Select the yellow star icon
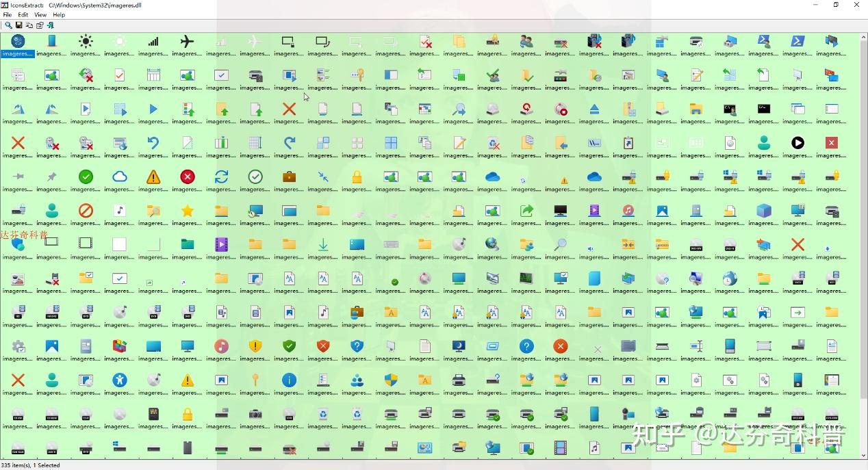The image size is (868, 470). coord(186,211)
